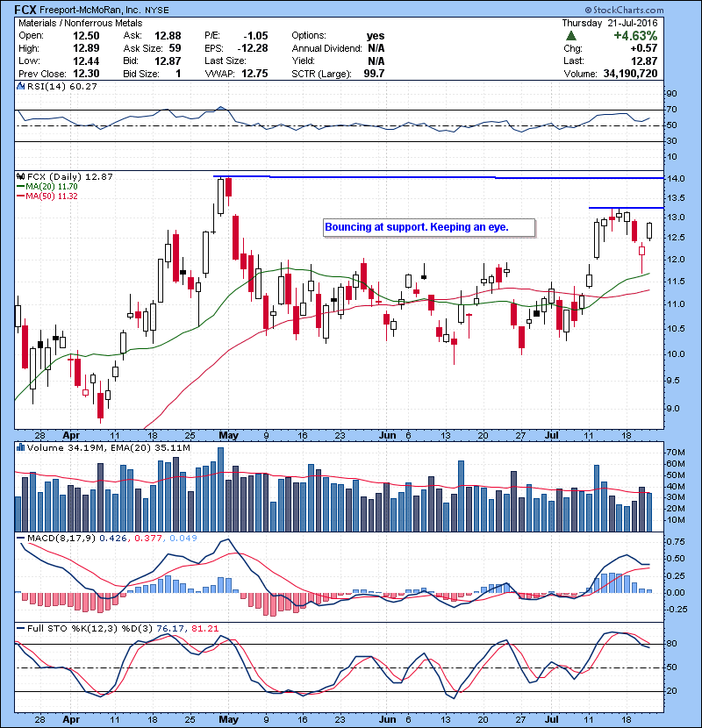Click the candlestick icon beside FCX (Daily)
The width and height of the screenshot is (702, 728).
coord(20,176)
